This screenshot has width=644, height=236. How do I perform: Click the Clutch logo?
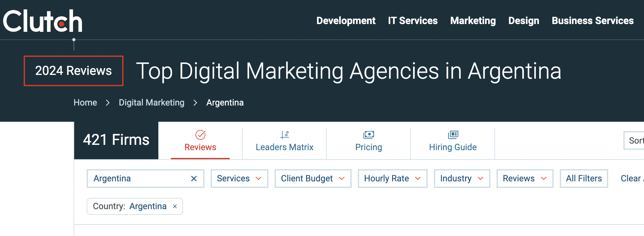(43, 21)
